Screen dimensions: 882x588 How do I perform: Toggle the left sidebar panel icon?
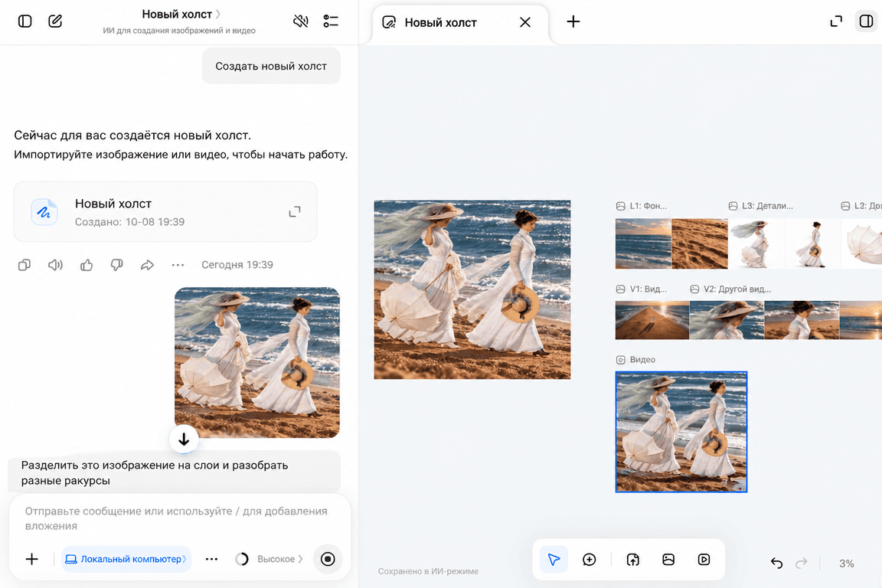tap(24, 21)
